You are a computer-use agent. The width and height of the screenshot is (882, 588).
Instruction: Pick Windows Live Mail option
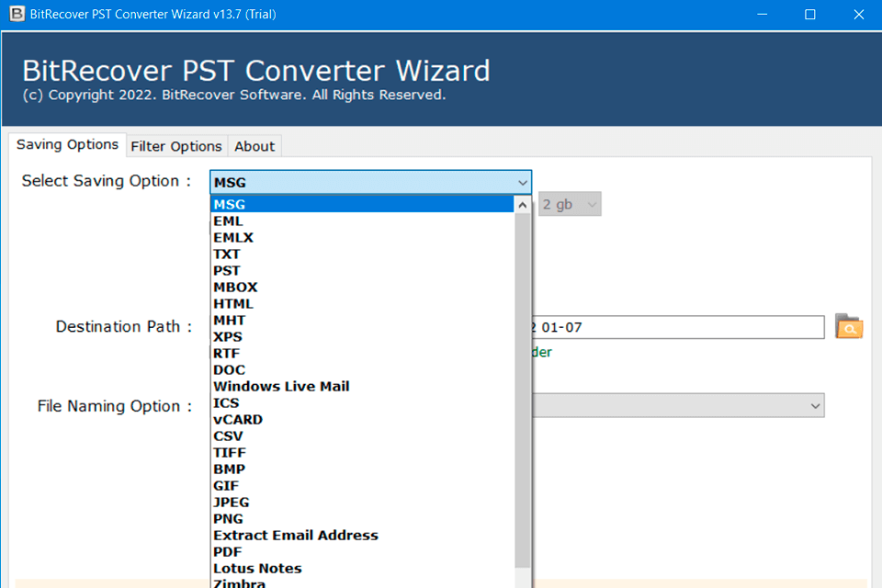(x=362, y=387)
